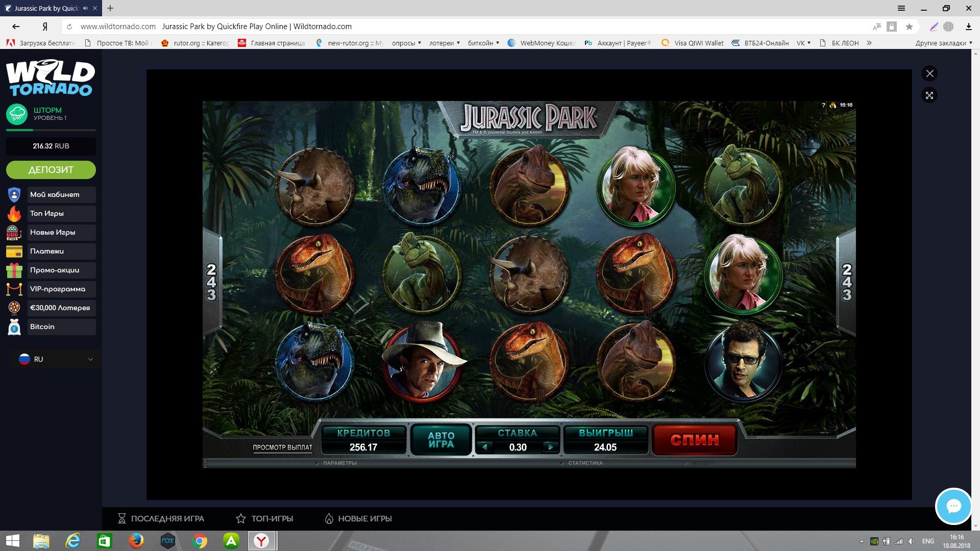Bookmark the page with the star icon
980x551 pixels.
909,27
